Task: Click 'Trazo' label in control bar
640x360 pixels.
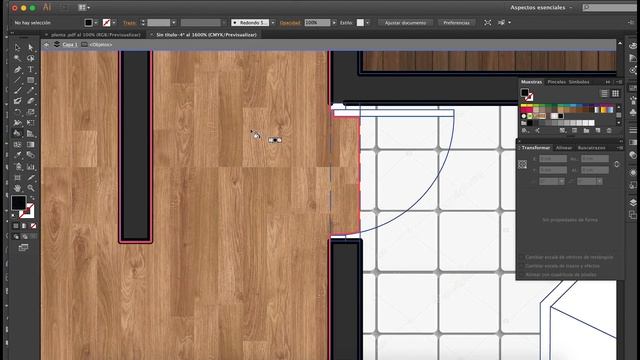Action: tap(129, 23)
